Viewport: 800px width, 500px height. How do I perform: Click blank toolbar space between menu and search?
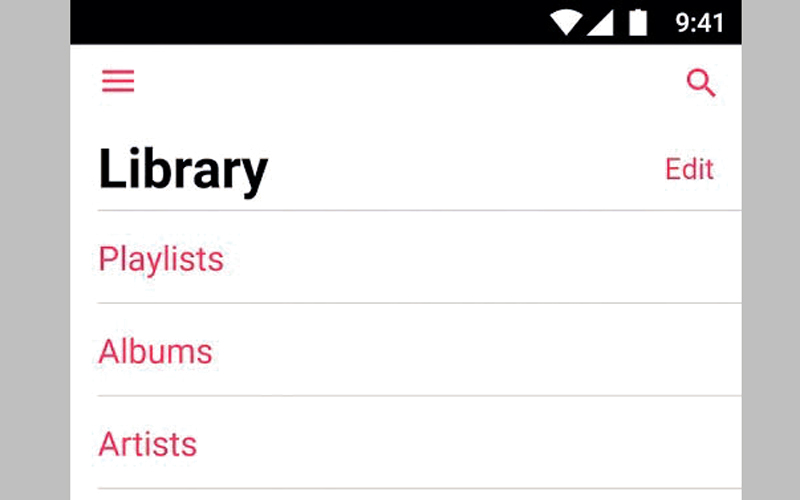[400, 82]
